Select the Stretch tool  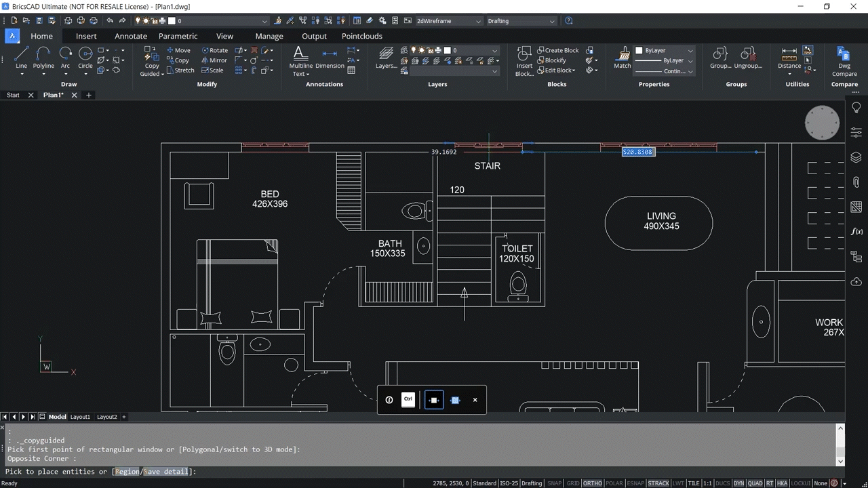(x=180, y=70)
